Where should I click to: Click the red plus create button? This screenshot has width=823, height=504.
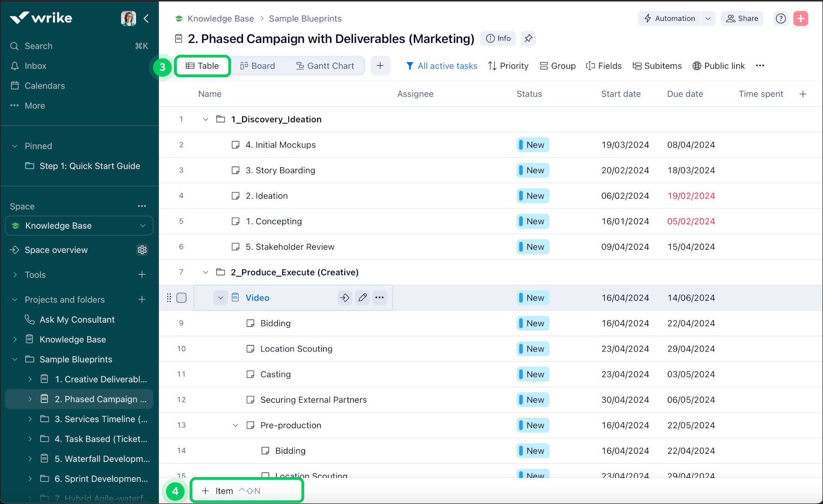[801, 18]
